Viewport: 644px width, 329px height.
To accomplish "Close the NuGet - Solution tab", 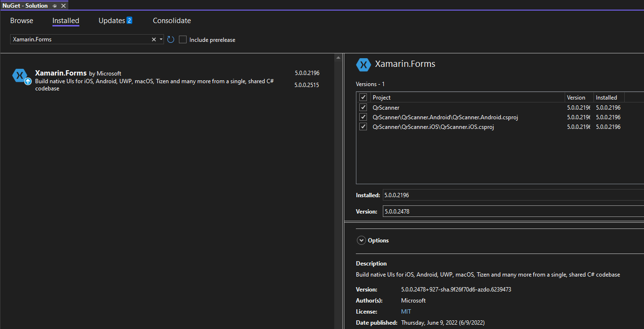I will (x=63, y=6).
